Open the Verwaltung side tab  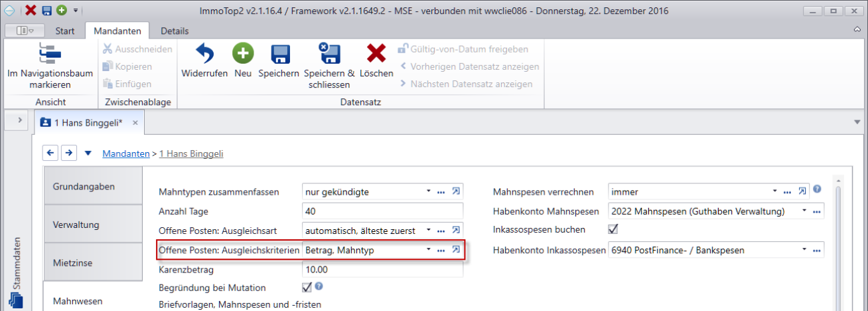click(x=93, y=225)
